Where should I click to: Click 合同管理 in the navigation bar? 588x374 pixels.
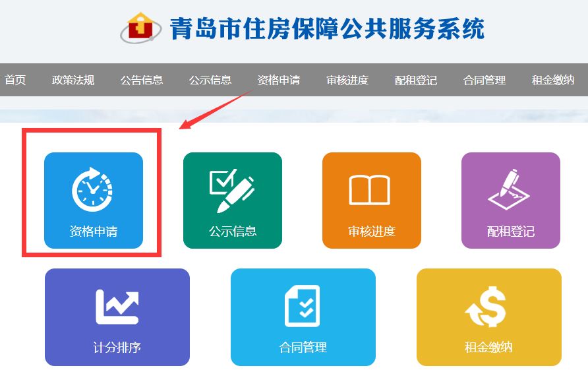pos(485,80)
